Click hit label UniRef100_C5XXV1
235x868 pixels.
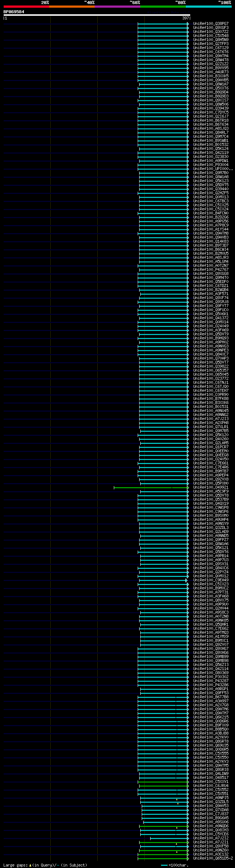coord(211,781)
